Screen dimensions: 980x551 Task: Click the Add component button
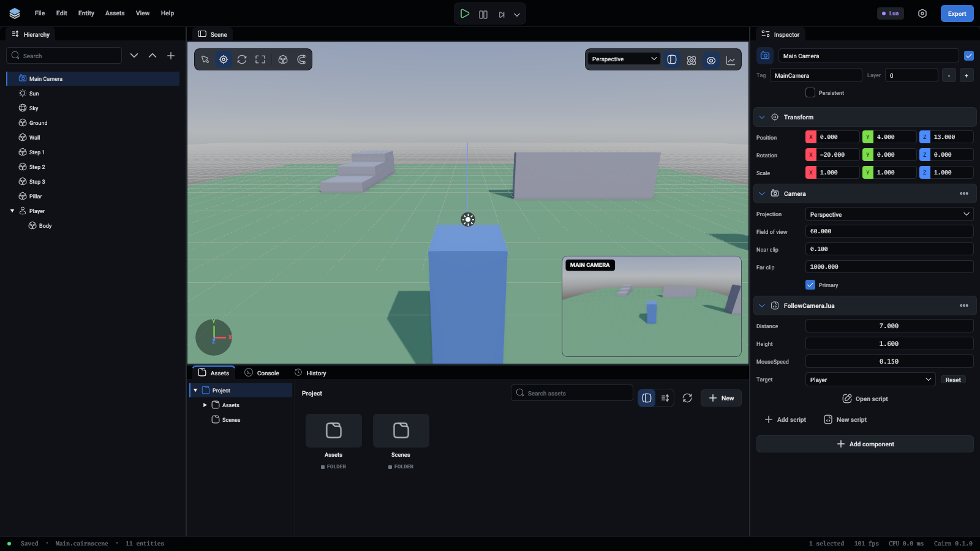point(865,444)
